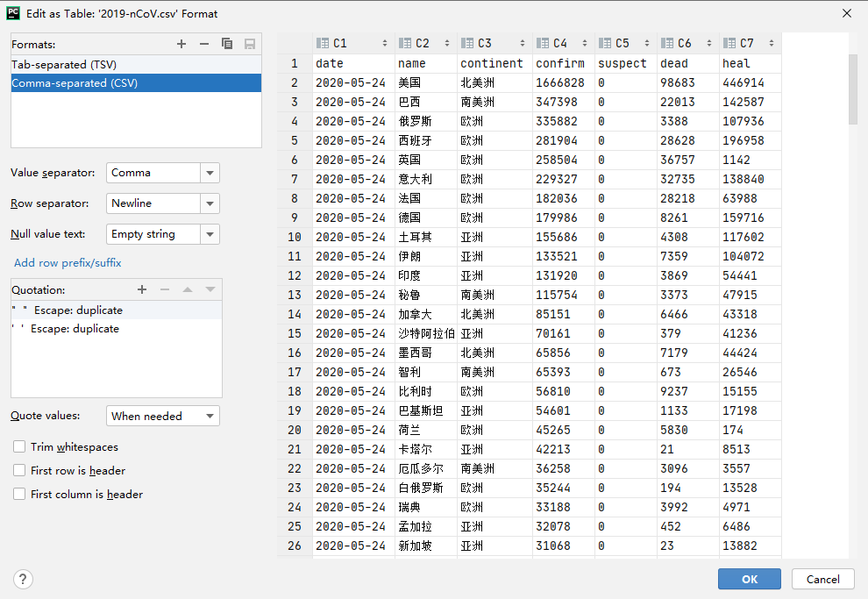
Task: Toggle sort arrows on column C7
Action: click(772, 43)
